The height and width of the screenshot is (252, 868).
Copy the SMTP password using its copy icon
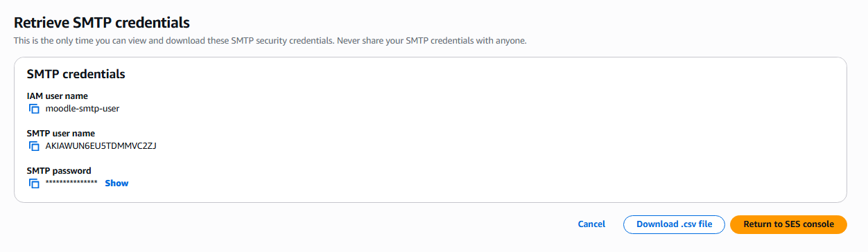click(x=34, y=183)
